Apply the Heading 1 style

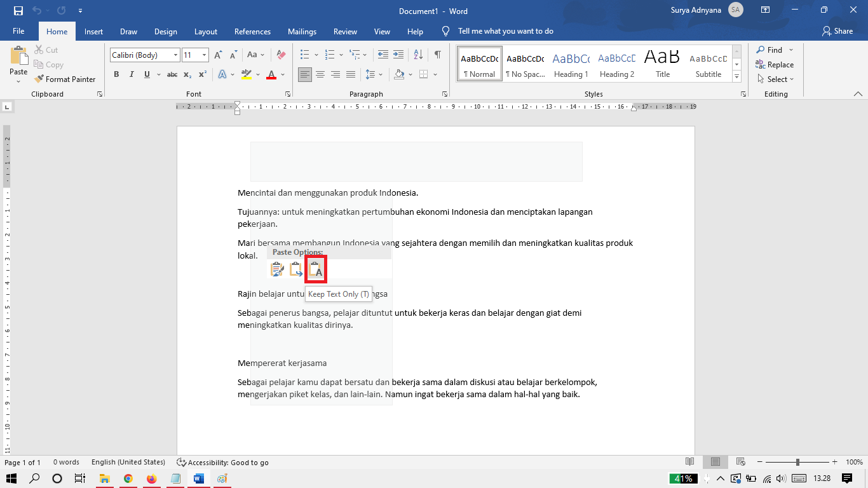click(571, 64)
